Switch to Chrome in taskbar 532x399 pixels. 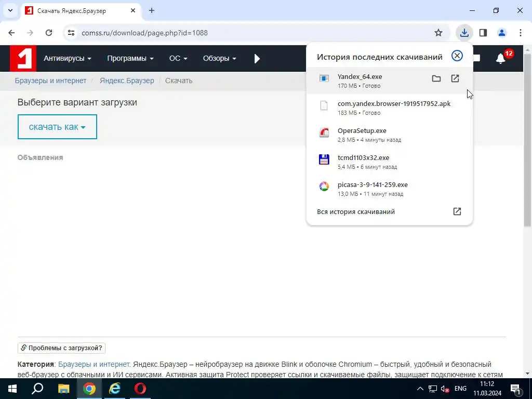89,389
